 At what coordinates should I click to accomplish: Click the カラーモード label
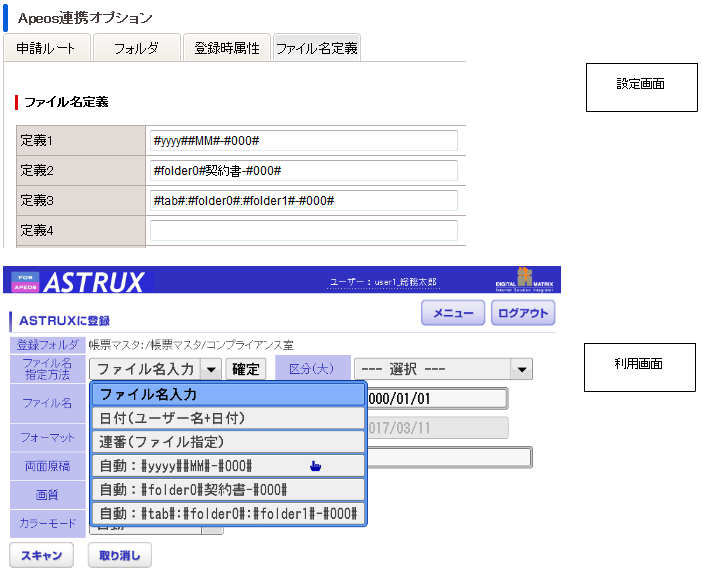click(47, 523)
